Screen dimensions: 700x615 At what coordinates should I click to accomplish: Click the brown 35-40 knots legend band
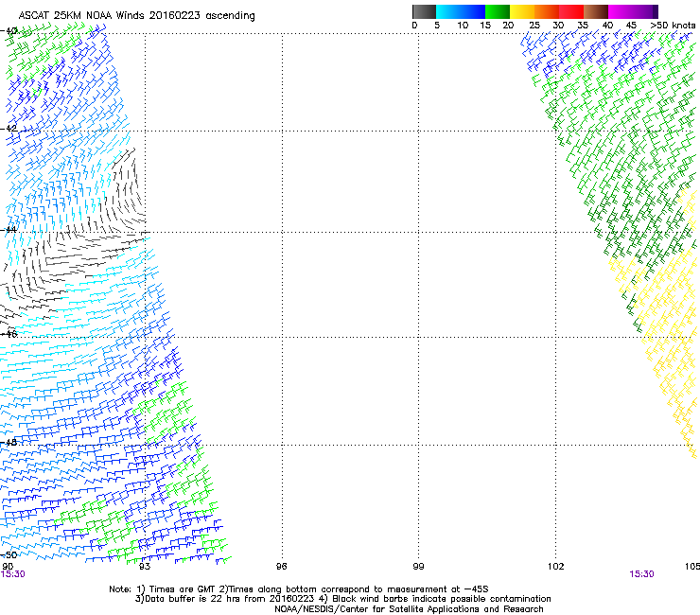(596, 11)
